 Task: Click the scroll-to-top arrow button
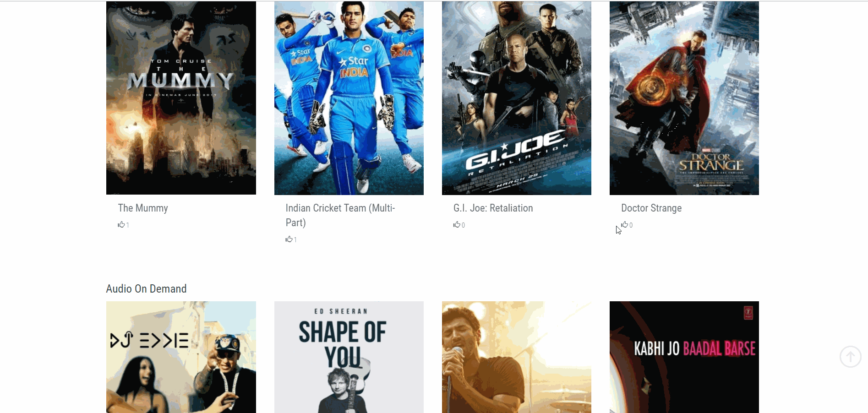[851, 357]
